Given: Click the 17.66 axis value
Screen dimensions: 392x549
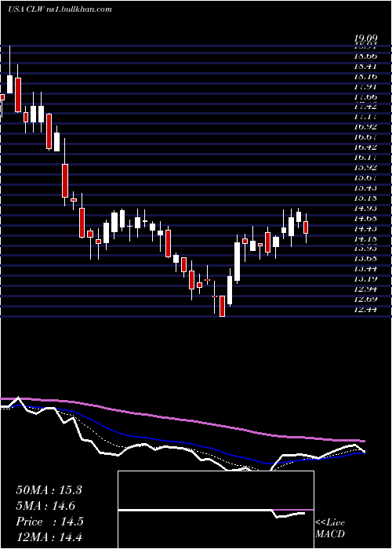Looking at the screenshot, I should pyautogui.click(x=365, y=96).
